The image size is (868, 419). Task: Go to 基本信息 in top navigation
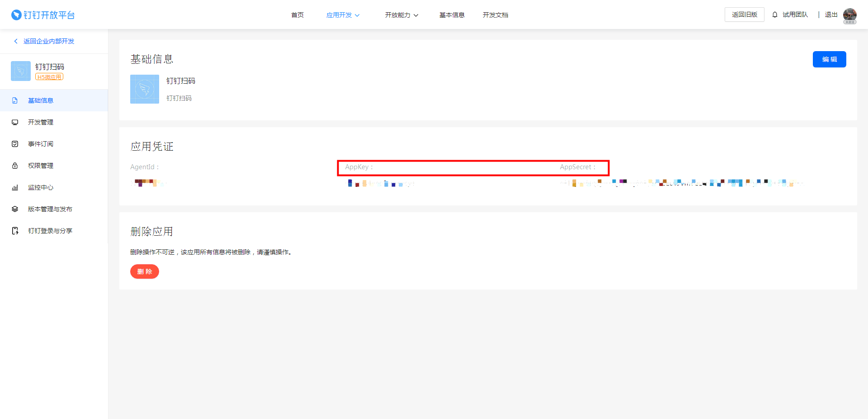452,15
